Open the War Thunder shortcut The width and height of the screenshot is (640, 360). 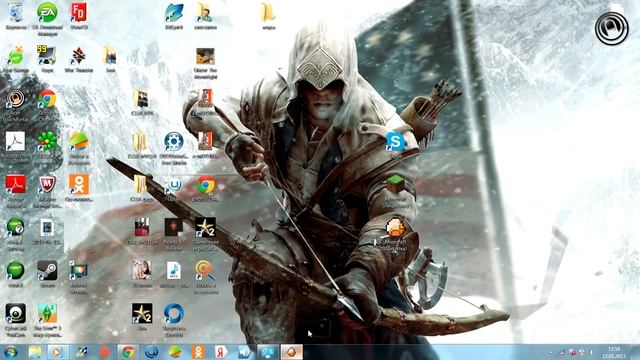click(79, 56)
